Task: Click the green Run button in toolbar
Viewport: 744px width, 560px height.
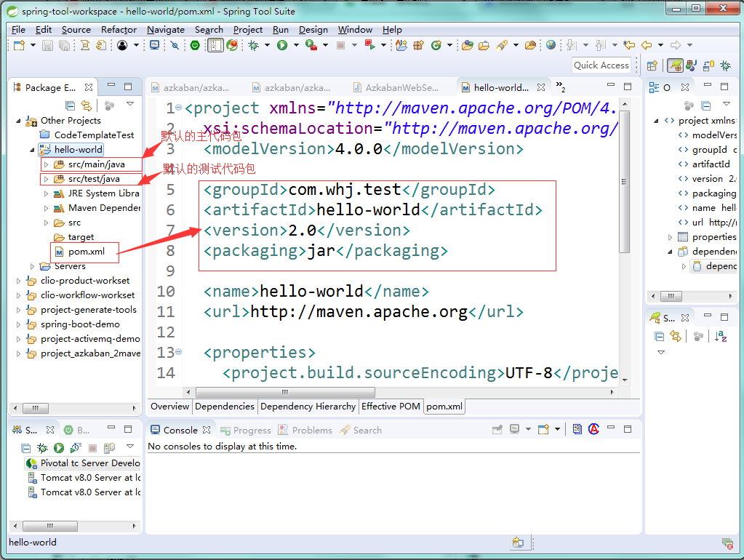Action: click(282, 45)
